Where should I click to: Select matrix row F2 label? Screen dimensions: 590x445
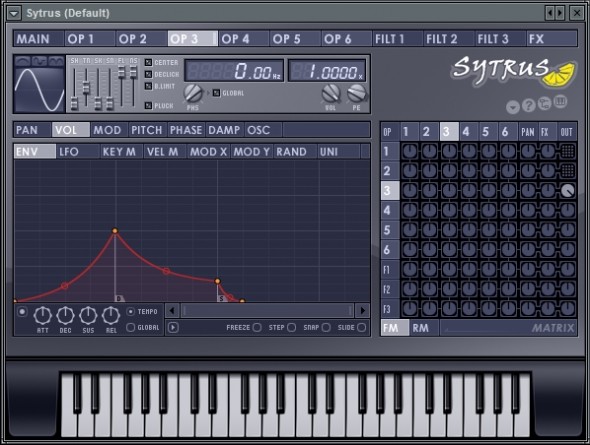tap(390, 289)
